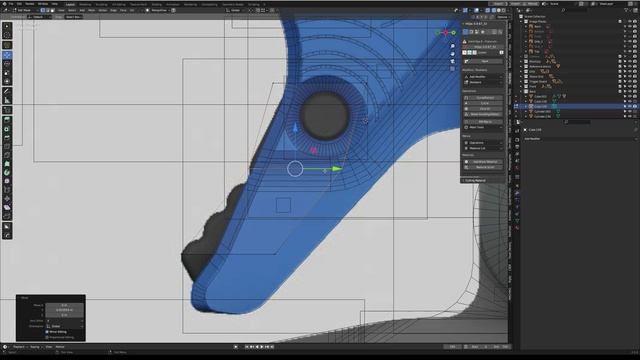This screenshot has width=640, height=360.
Task: Select the 3D Cursor tool
Action: 7,36
